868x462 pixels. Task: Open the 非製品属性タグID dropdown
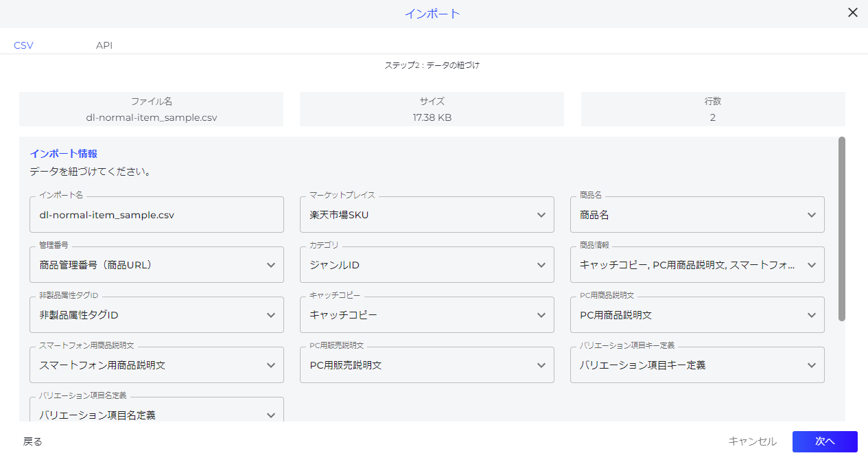point(156,315)
